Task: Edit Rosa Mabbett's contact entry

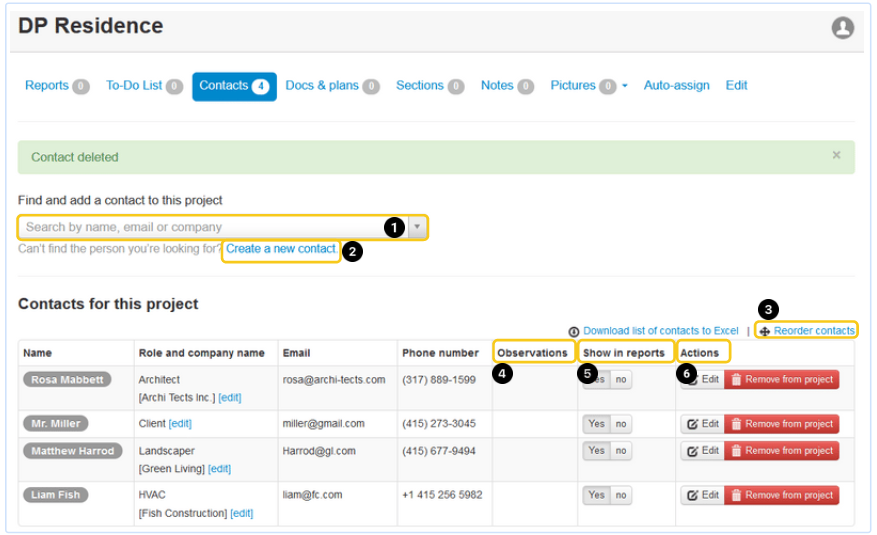Action: tap(702, 380)
